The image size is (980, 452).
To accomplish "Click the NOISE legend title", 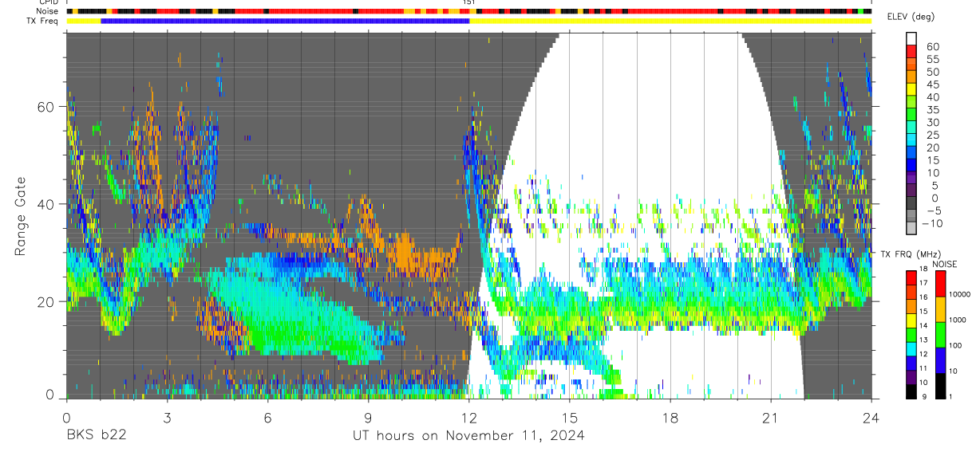I will pos(946,263).
